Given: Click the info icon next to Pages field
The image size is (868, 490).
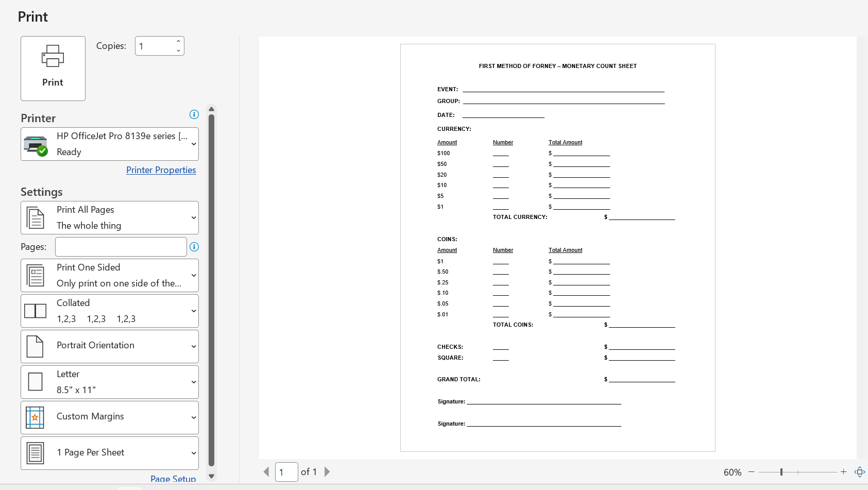Looking at the screenshot, I should coord(194,247).
